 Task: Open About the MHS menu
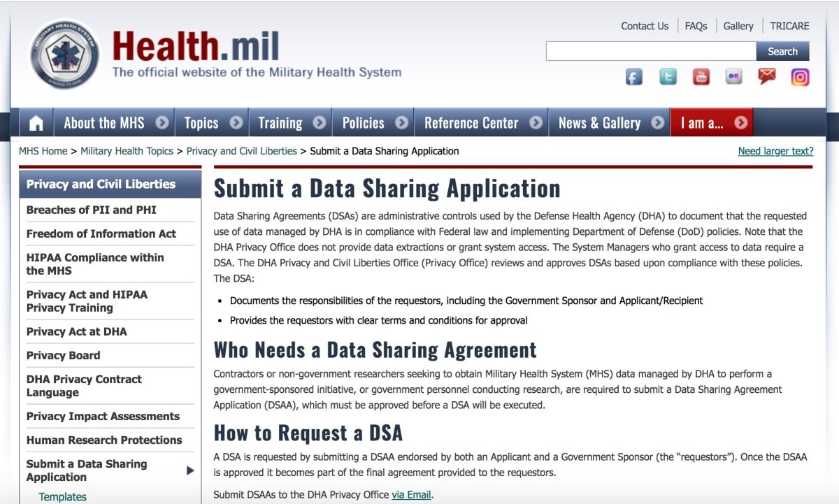(104, 123)
